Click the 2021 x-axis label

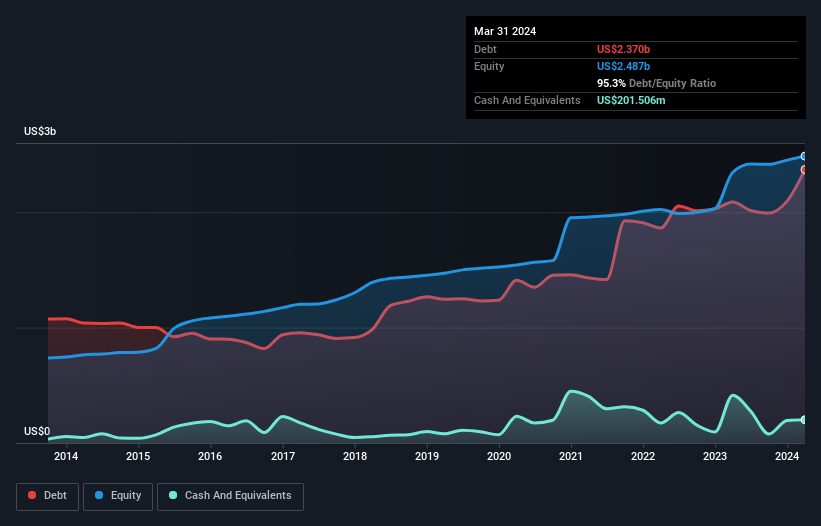tap(571, 456)
